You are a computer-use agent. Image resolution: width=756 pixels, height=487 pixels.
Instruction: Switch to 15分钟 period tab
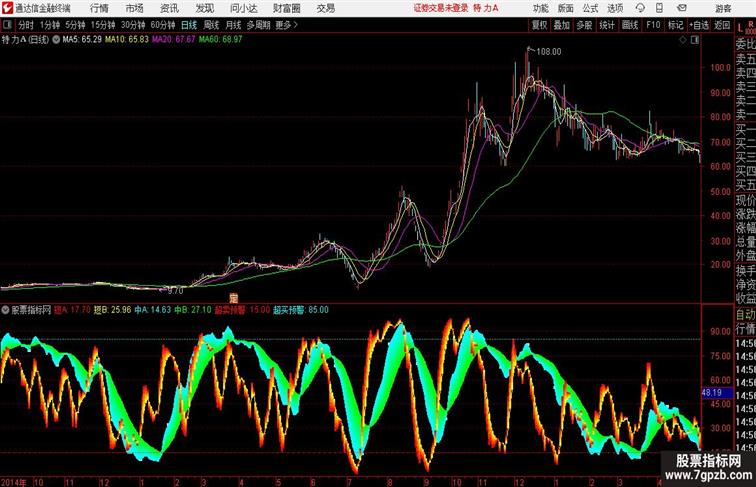[x=103, y=25]
